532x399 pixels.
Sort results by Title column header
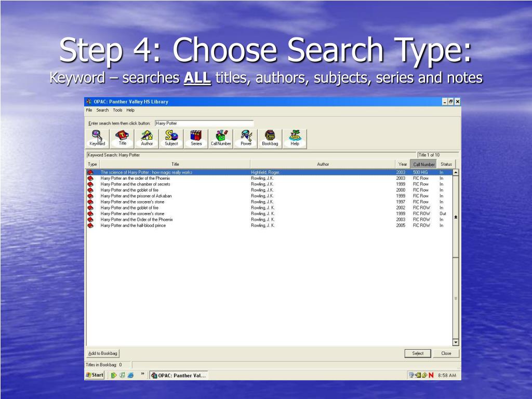[175, 164]
